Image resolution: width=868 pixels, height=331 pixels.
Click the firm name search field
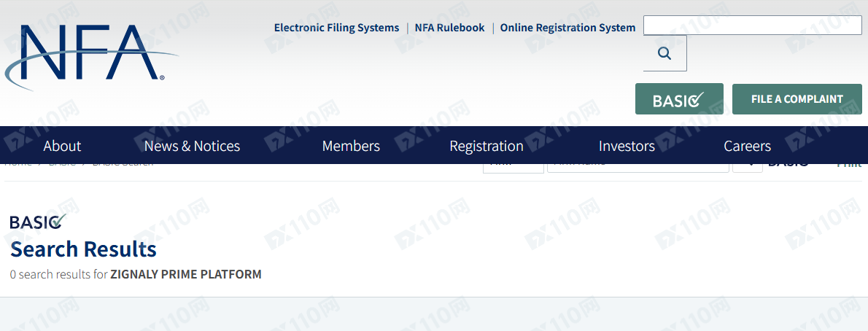point(638,168)
